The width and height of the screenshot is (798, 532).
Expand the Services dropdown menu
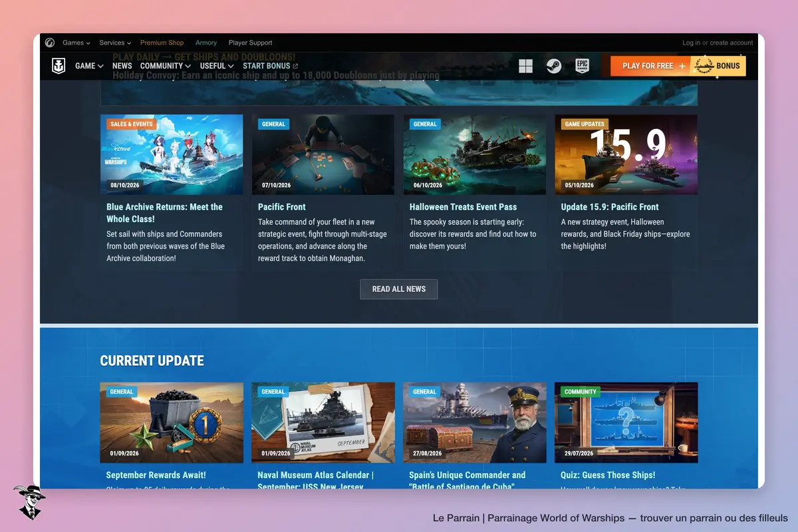pos(115,43)
